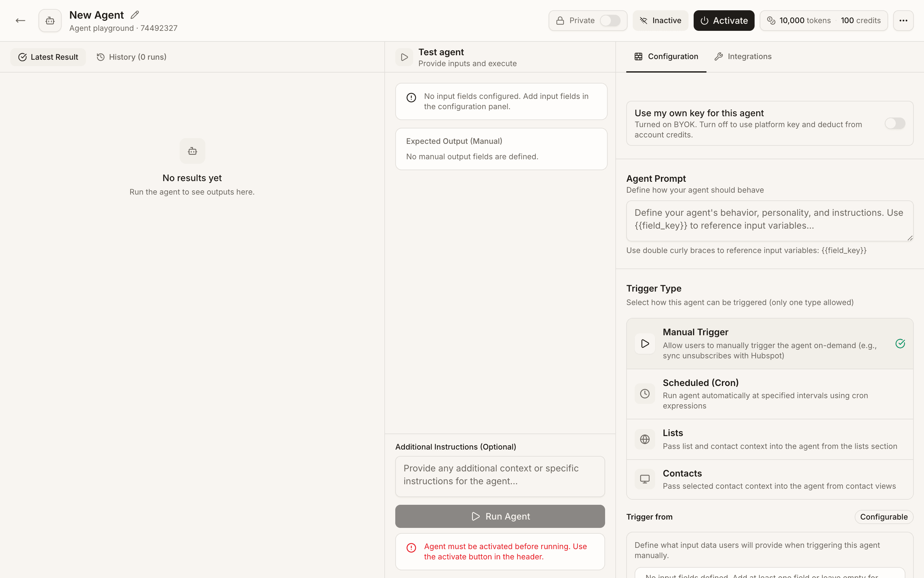This screenshot has width=924, height=578.
Task: Select the Contacts trigger type
Action: [770, 479]
